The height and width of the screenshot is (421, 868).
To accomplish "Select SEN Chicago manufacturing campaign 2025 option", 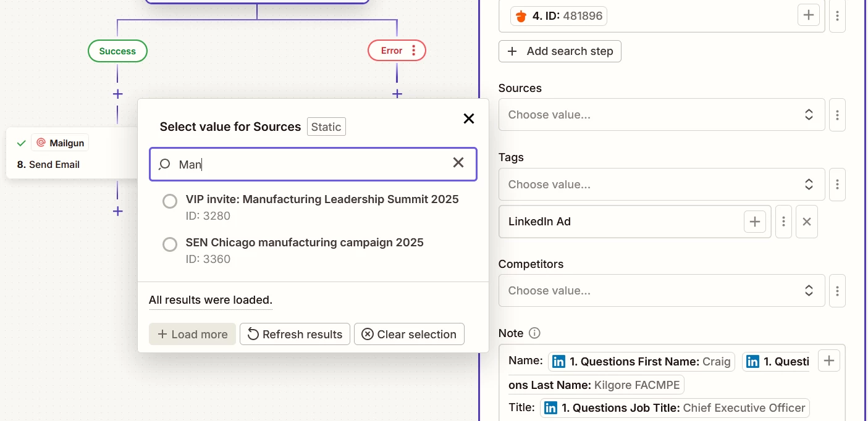I will [170, 245].
